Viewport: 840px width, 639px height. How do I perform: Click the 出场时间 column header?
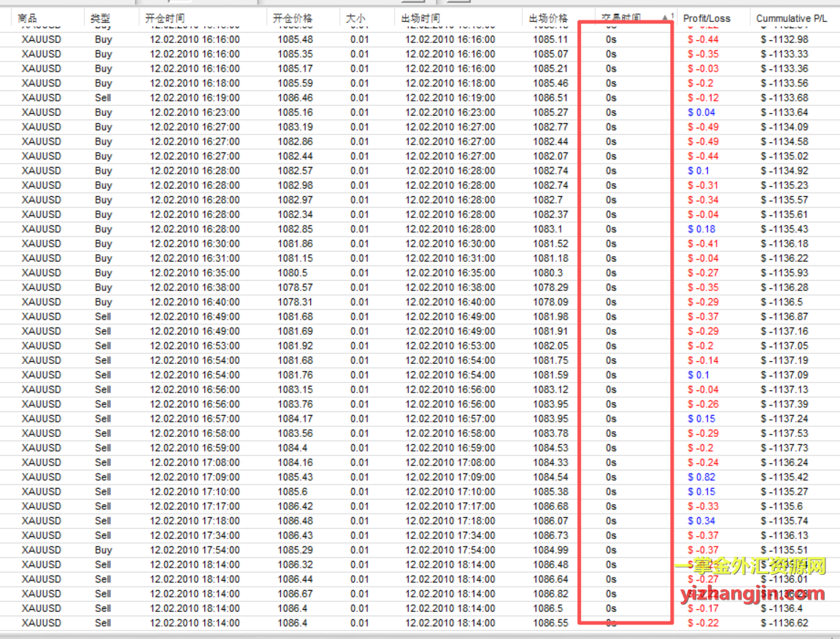420,18
